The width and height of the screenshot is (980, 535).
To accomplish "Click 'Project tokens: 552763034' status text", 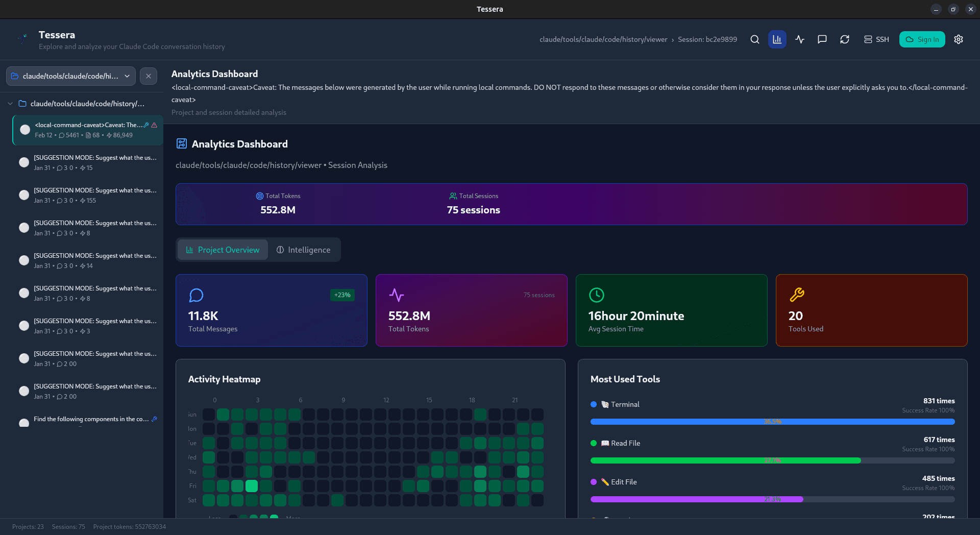I will [x=130, y=527].
